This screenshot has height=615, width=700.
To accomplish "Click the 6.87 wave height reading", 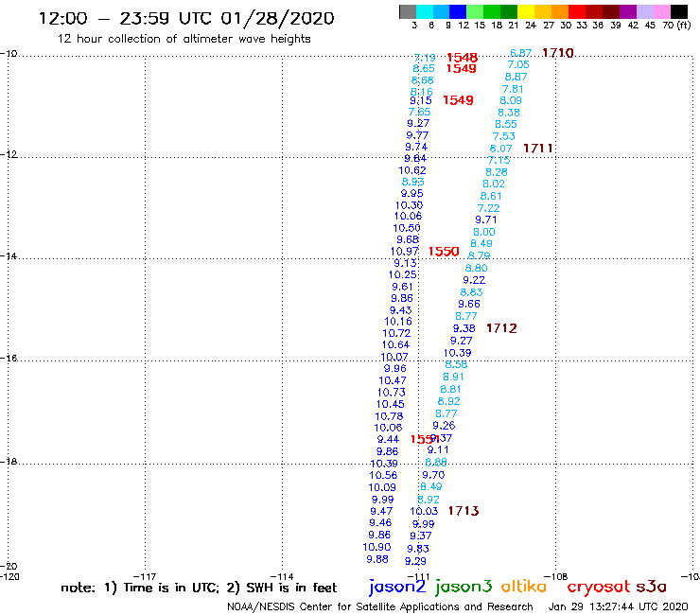I will [520, 53].
